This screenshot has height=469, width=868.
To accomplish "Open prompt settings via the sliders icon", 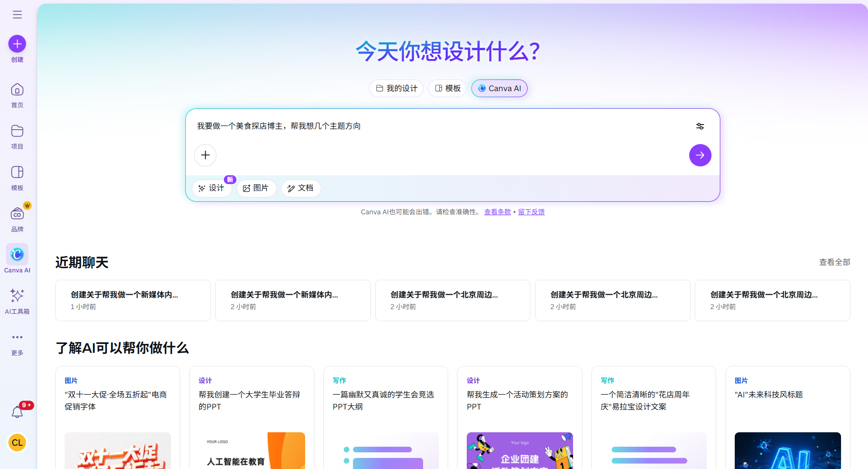I will click(x=700, y=126).
